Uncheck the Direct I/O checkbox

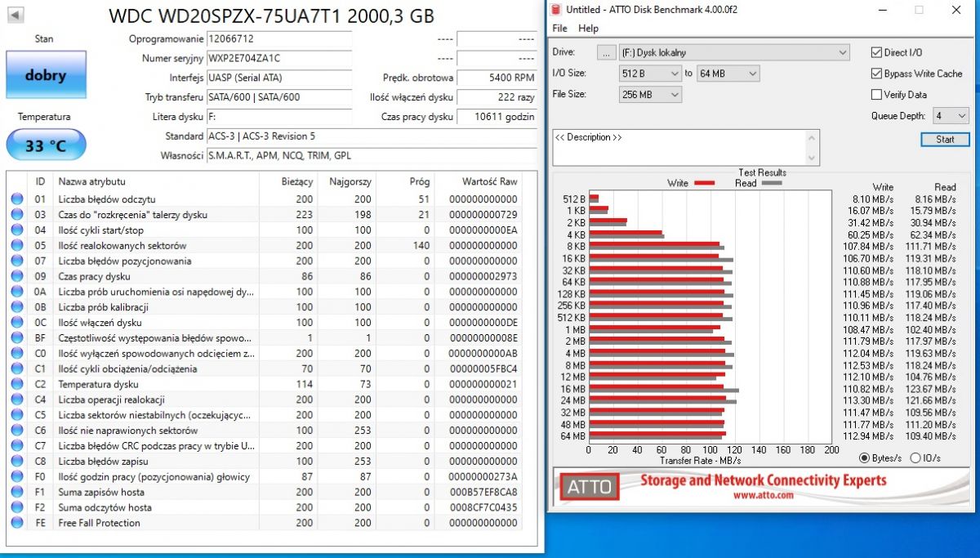[877, 52]
